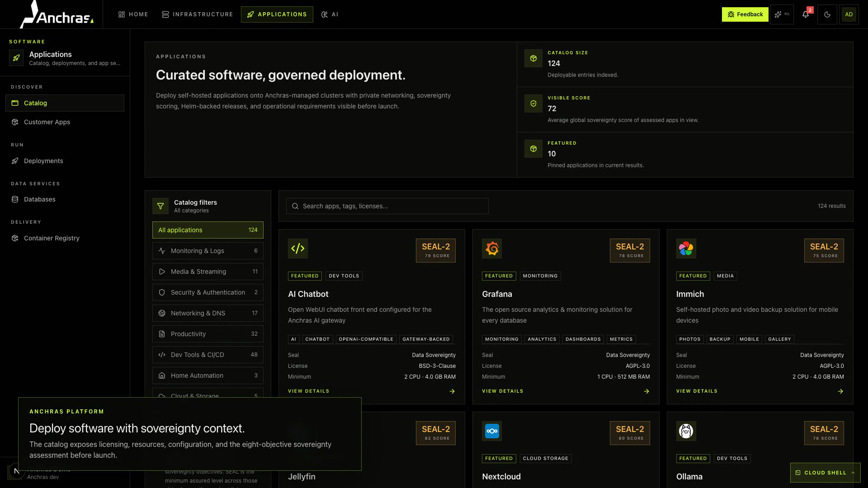The height and width of the screenshot is (488, 868).
Task: Open Customer Apps in the sidebar
Action: [x=65, y=122]
